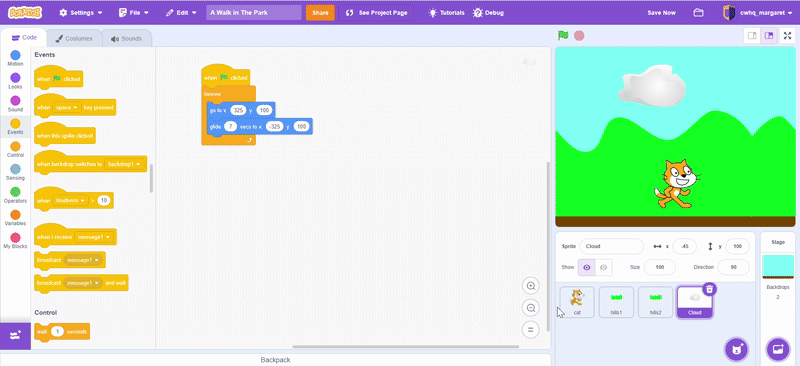Enter full screen stage mode
800x366 pixels.
[x=787, y=36]
